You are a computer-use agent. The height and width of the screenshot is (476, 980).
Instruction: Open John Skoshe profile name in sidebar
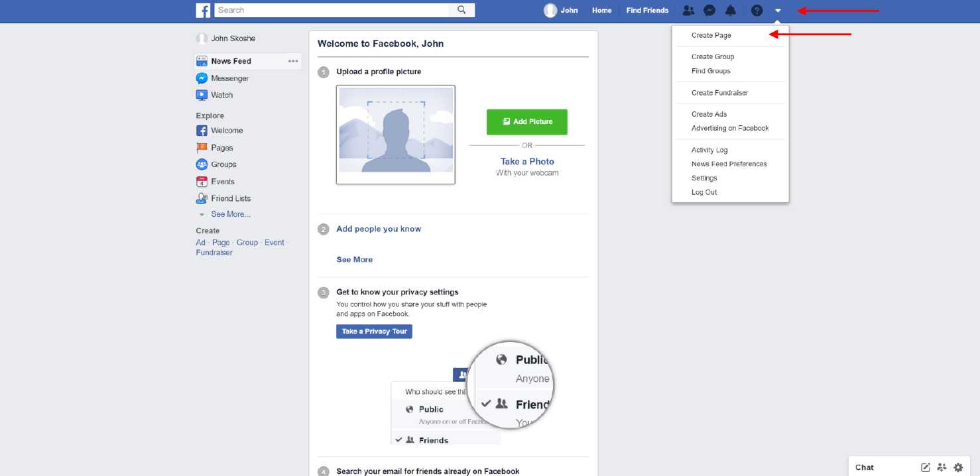[233, 38]
